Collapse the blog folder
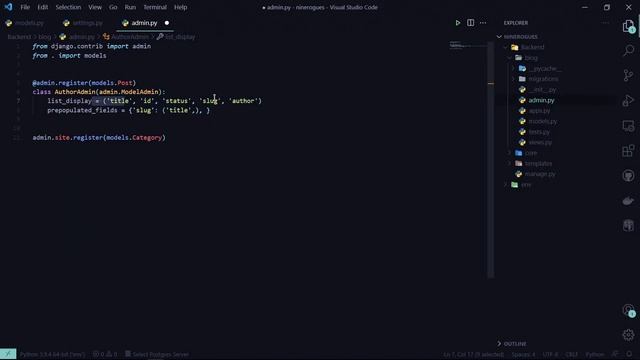Viewport: 640px width, 360px height. click(531, 58)
